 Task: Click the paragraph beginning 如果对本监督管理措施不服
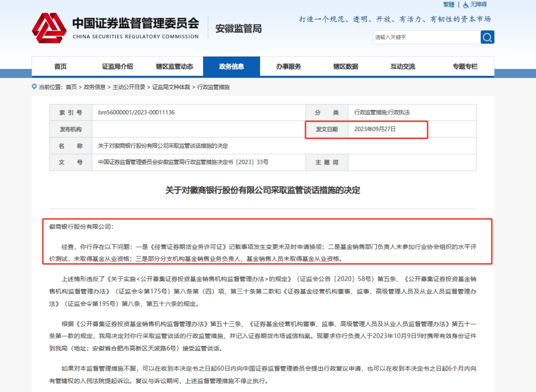[x=263, y=375]
